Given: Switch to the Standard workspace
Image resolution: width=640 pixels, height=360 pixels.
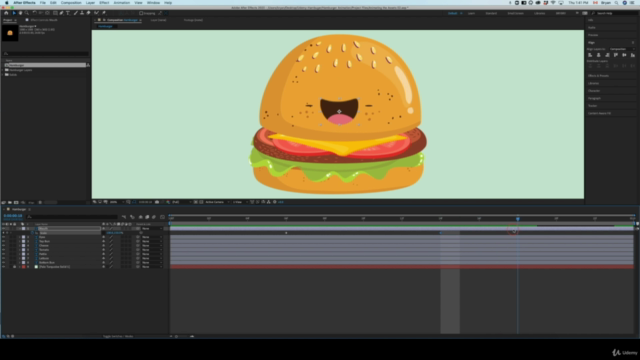Looking at the screenshot, I should coord(491,13).
